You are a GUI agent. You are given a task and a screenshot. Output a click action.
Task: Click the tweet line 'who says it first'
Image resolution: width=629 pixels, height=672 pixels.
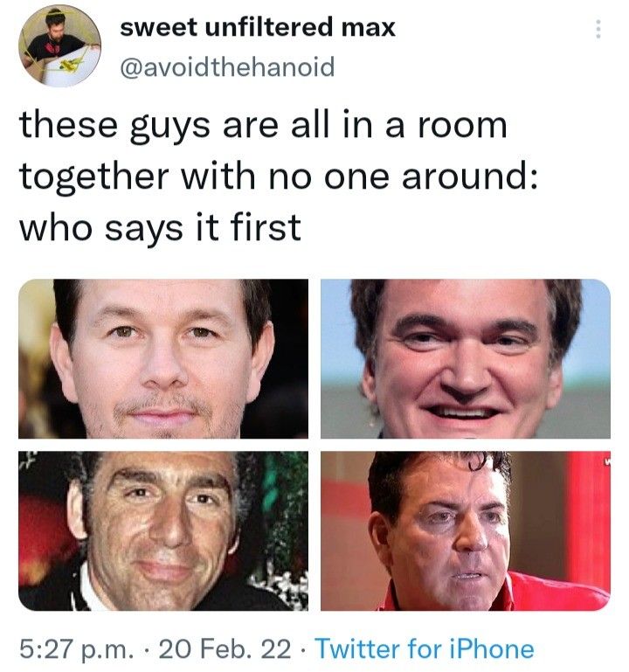[160, 228]
